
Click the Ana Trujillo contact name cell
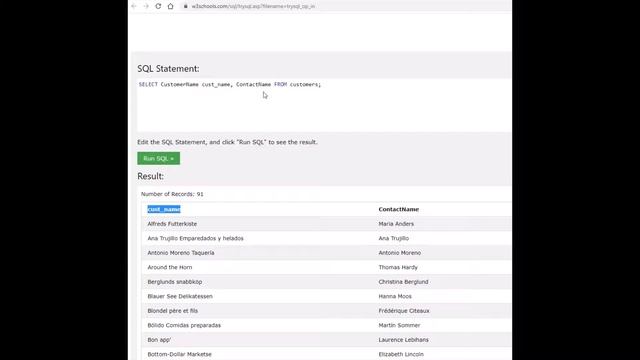pyautogui.click(x=393, y=238)
